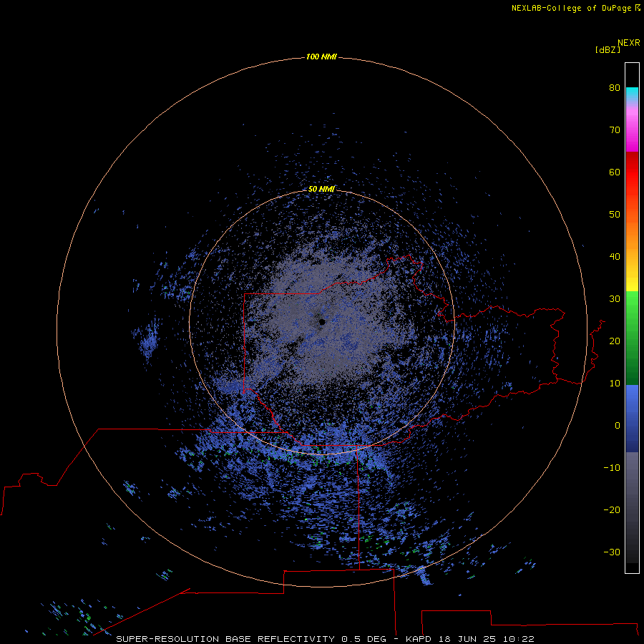Click the 50 NMI range ring label
This screenshot has width=644, height=644.
321,189
